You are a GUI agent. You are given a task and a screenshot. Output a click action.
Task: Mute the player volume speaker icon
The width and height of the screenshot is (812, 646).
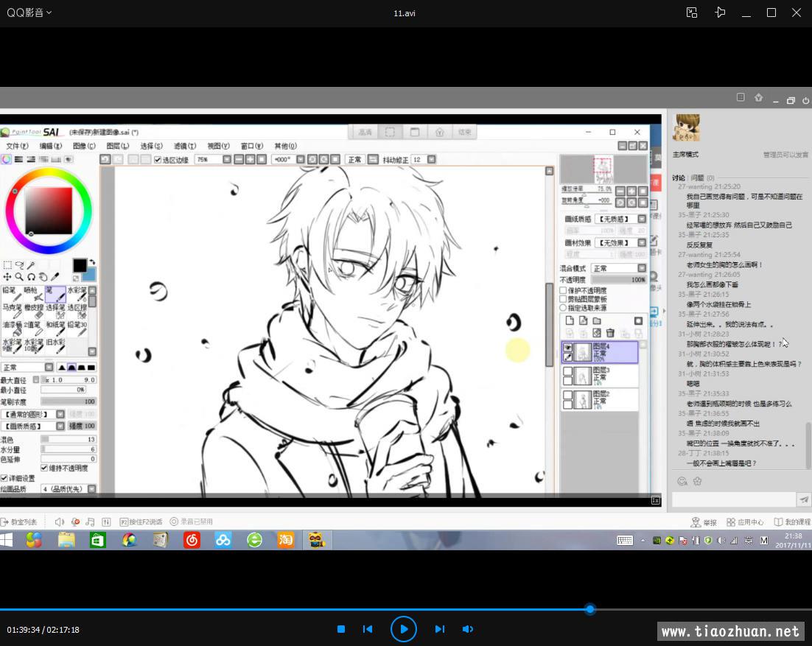coord(467,629)
